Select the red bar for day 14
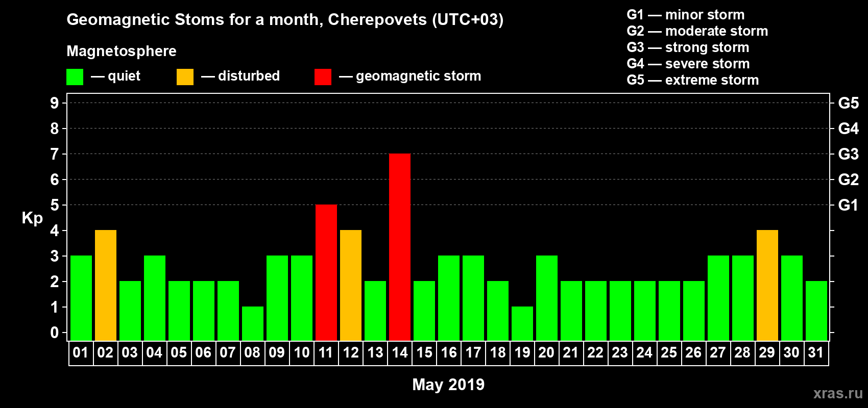The height and width of the screenshot is (408, 868). [400, 247]
